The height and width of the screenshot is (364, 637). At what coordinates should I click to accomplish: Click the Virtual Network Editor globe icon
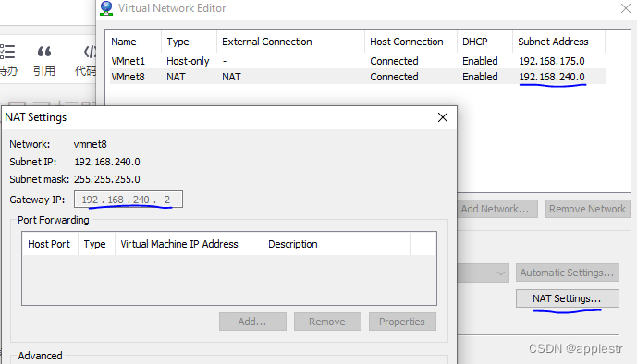(106, 8)
